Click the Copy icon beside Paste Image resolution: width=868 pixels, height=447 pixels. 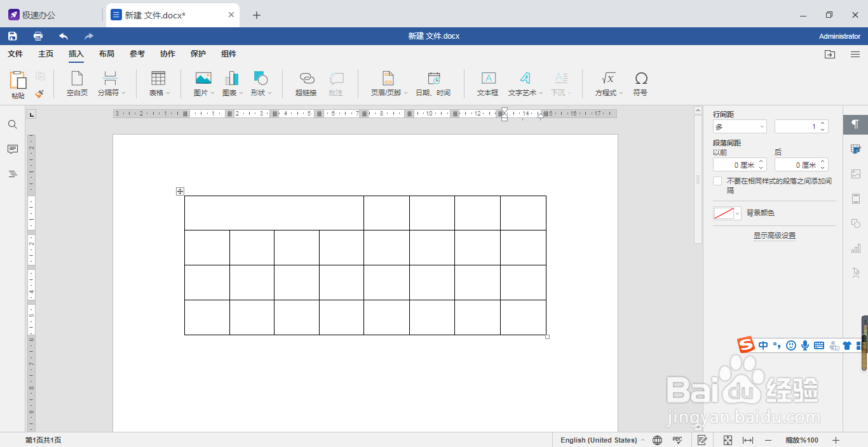40,76
